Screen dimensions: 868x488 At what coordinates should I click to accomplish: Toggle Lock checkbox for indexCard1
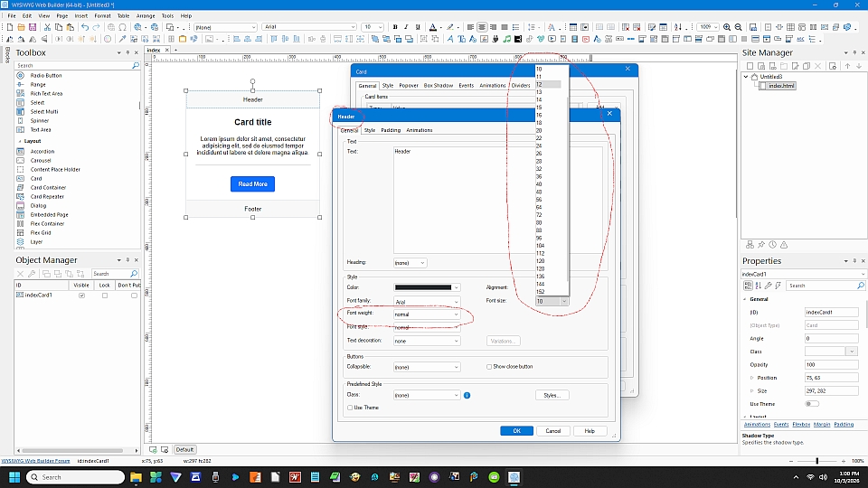click(x=105, y=296)
